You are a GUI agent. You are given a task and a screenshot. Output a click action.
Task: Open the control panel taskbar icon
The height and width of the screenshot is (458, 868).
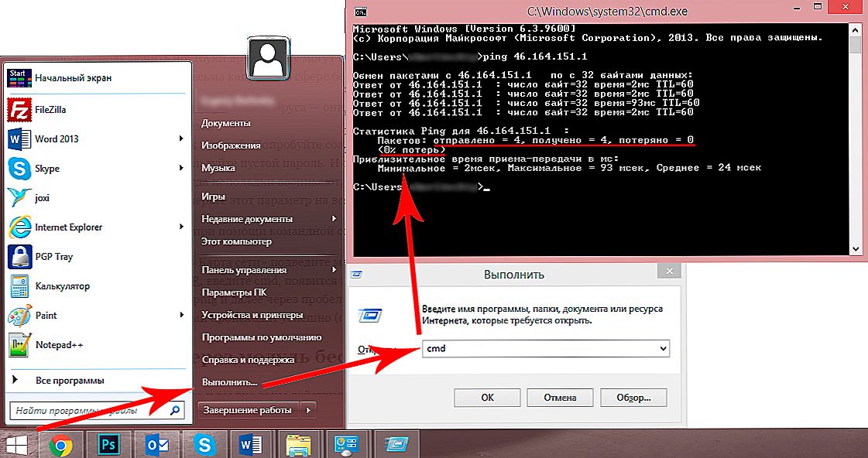coord(347,445)
